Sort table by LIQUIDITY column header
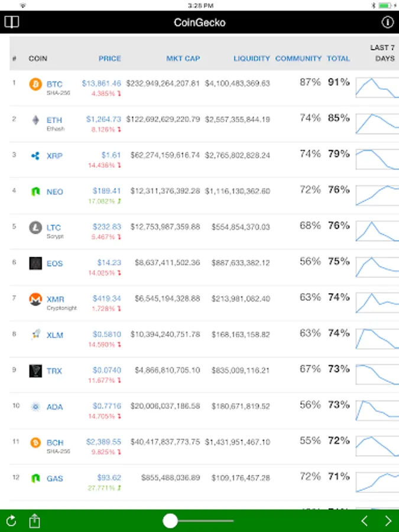Image resolution: width=399 pixels, height=532 pixels. click(x=251, y=59)
